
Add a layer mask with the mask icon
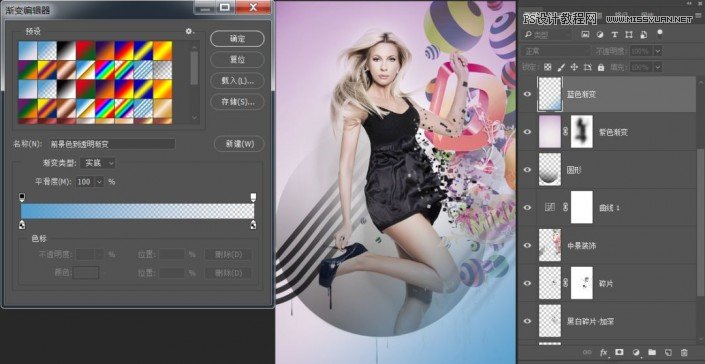point(620,352)
